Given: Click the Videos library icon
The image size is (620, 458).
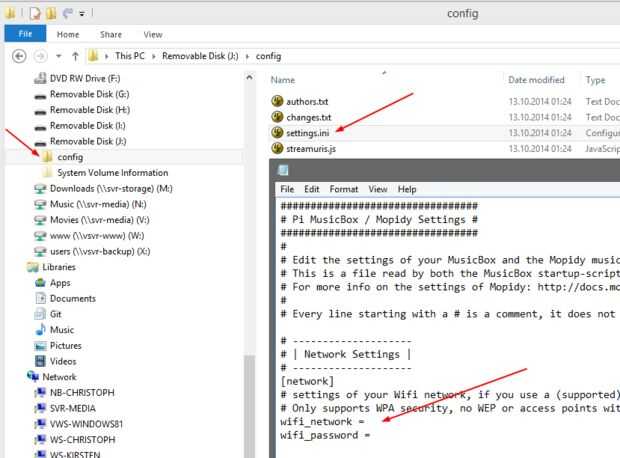Looking at the screenshot, I should pyautogui.click(x=40, y=361).
